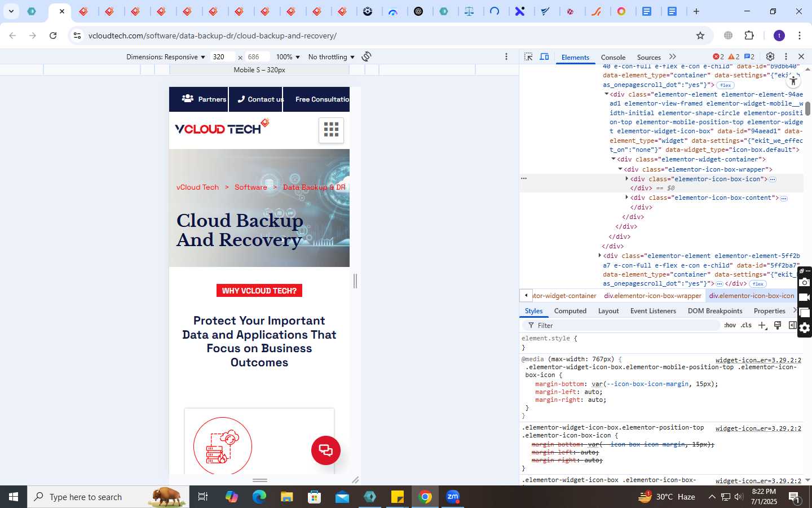Toggle the .cls element classes button
This screenshot has height=508, width=812.
[747, 325]
